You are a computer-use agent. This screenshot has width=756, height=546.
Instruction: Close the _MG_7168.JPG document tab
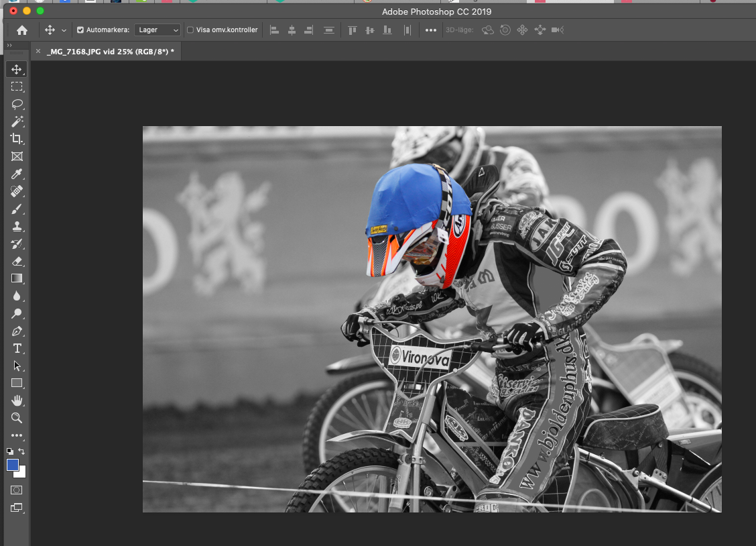[38, 51]
